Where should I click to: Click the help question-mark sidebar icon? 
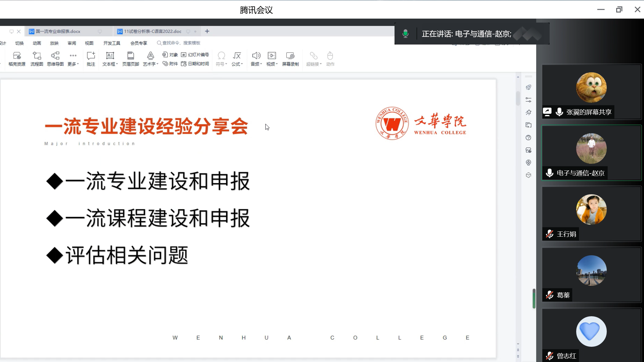tap(529, 138)
